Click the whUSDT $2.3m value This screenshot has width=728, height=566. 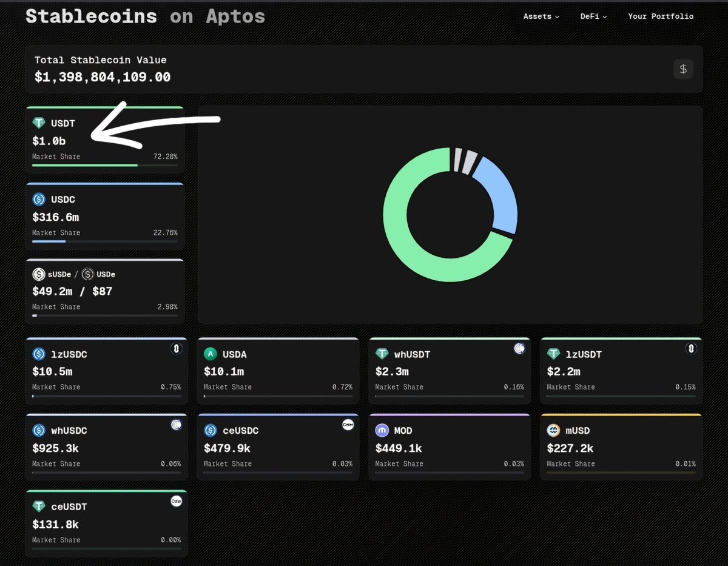[392, 371]
